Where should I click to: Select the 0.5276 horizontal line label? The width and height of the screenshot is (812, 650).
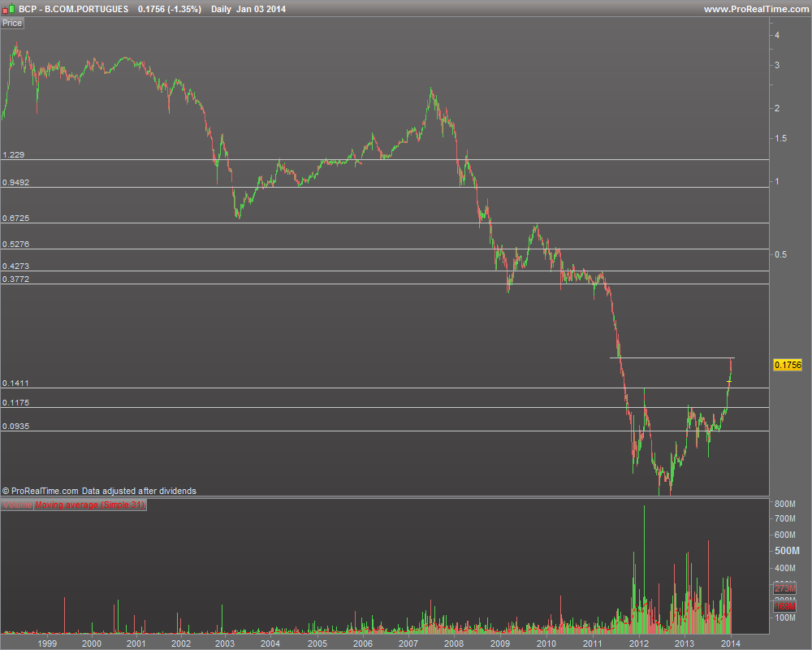[x=16, y=244]
